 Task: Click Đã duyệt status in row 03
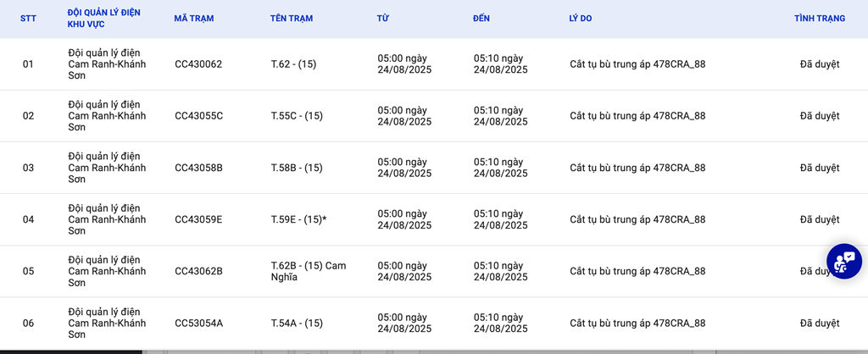tap(819, 168)
